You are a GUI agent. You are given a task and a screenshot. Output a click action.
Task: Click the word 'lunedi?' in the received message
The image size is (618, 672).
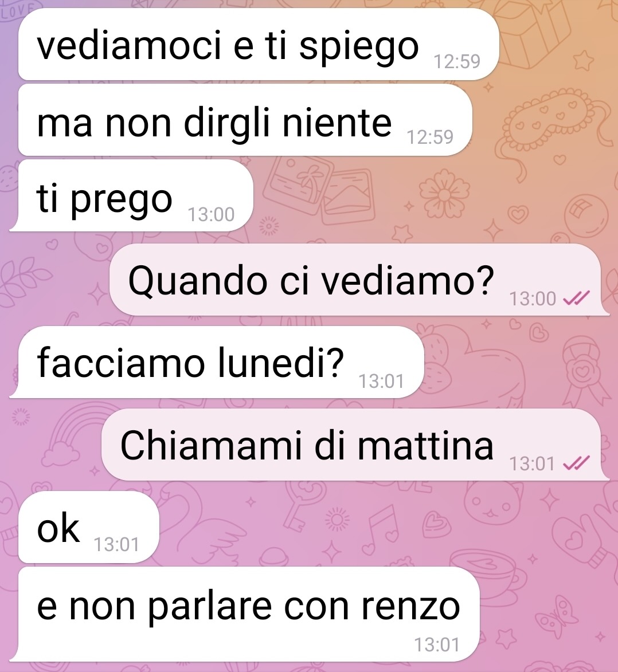click(x=281, y=363)
